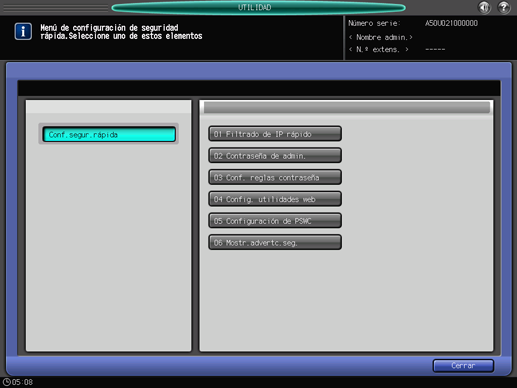Click the Cerrar button
Screen dimensions: 517x388
[463, 366]
